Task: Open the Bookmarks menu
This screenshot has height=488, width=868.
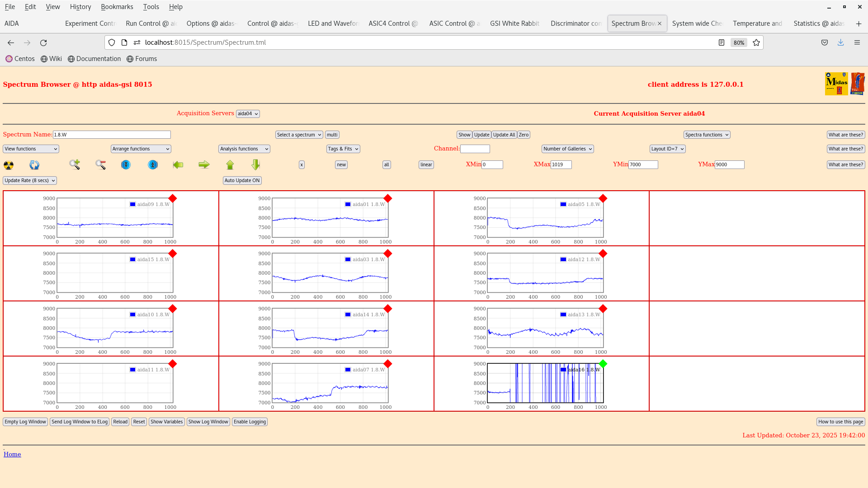Action: [117, 7]
